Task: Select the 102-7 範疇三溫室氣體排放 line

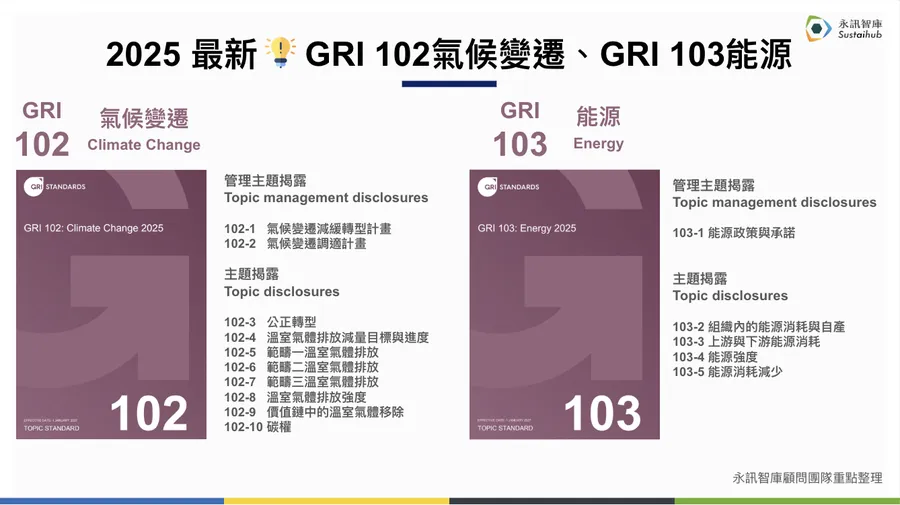Action: click(301, 382)
